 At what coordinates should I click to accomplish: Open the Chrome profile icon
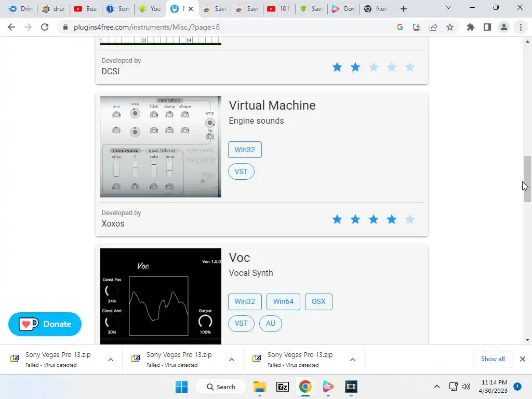pyautogui.click(x=504, y=27)
